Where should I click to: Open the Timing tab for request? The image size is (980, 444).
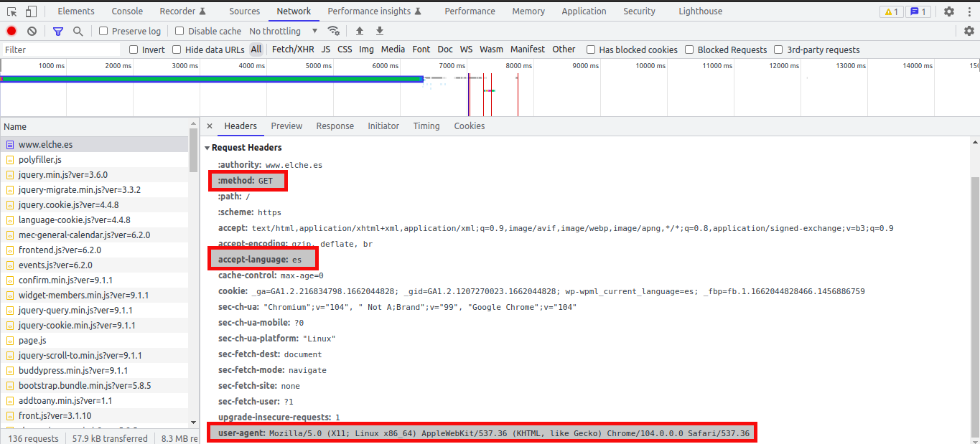coord(426,126)
